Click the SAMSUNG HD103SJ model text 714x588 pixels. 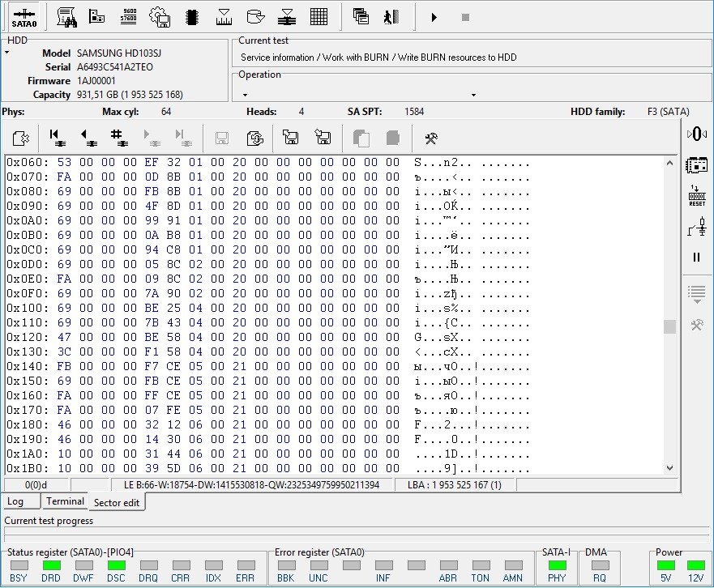pyautogui.click(x=119, y=53)
